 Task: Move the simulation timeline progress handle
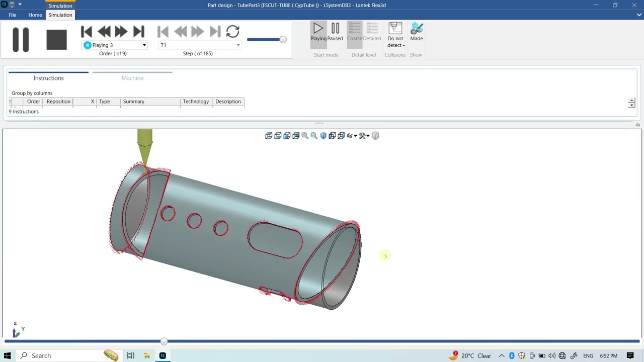pyautogui.click(x=164, y=341)
